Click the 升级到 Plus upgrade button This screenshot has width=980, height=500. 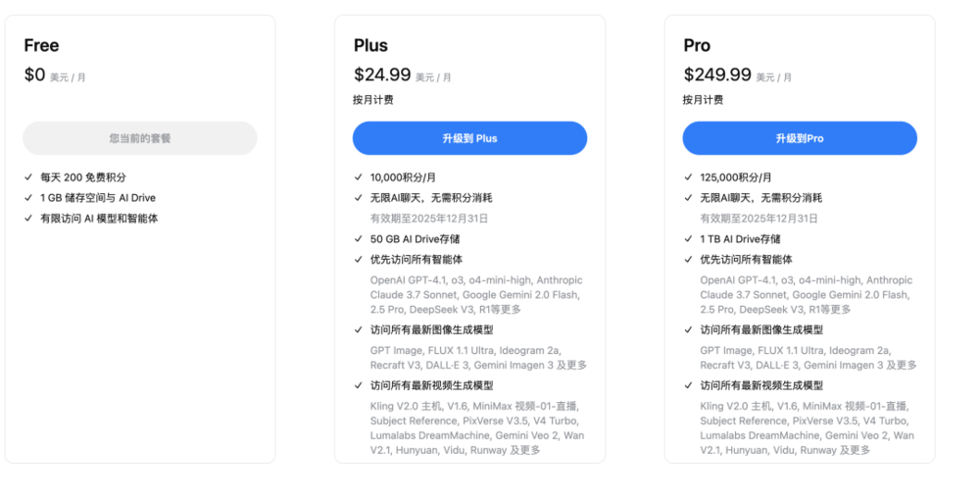469,138
